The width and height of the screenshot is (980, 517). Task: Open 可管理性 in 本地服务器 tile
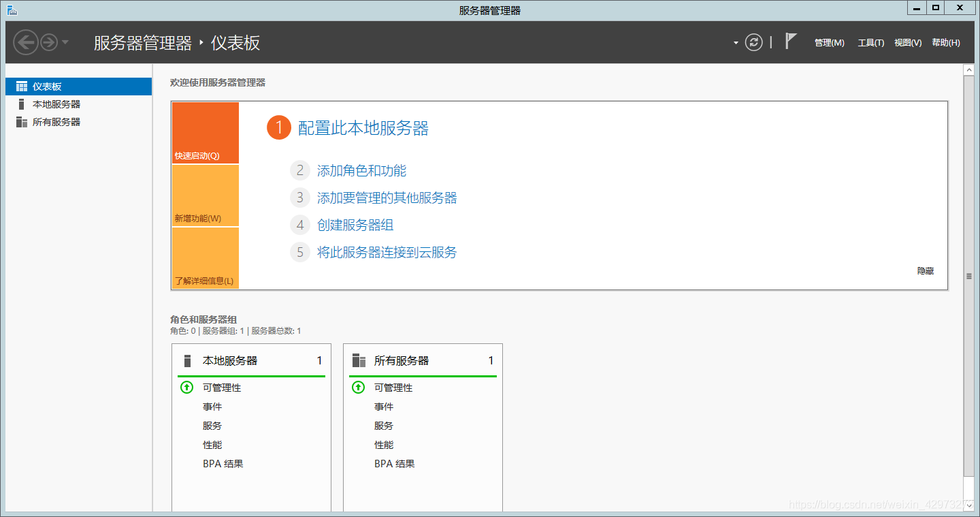click(x=222, y=388)
